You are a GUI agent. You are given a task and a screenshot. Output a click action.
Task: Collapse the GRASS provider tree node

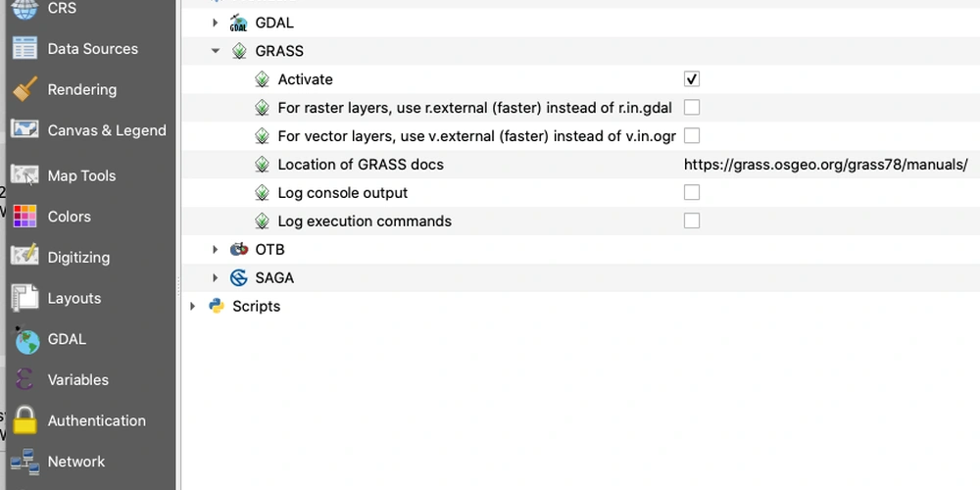[x=216, y=51]
